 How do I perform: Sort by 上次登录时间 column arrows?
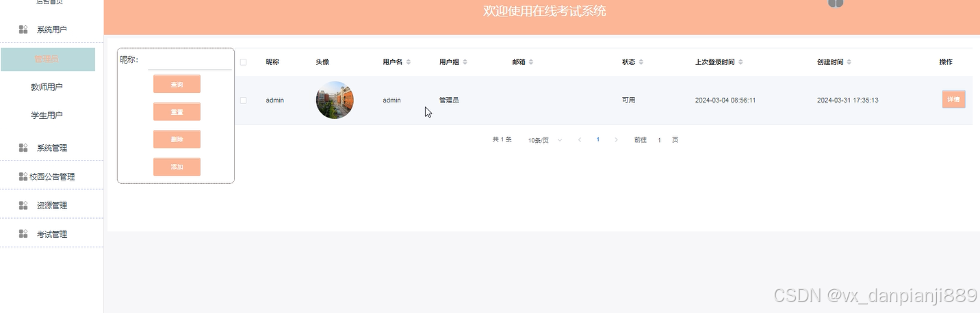(x=740, y=62)
